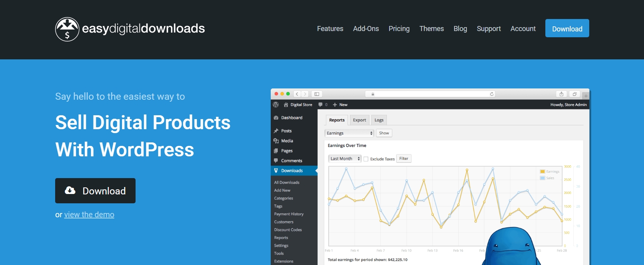Click the easydigitaldownloads wordmark text
This screenshot has height=265, width=644.
click(143, 29)
